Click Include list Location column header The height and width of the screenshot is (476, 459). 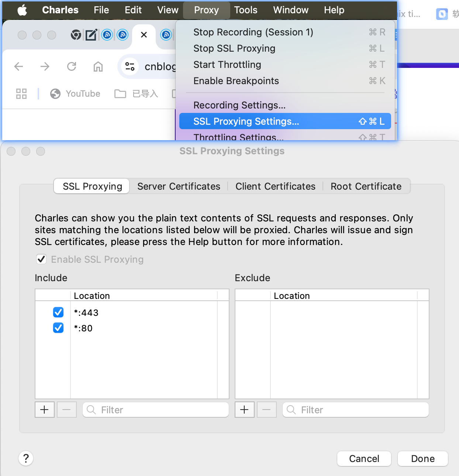pyautogui.click(x=144, y=296)
